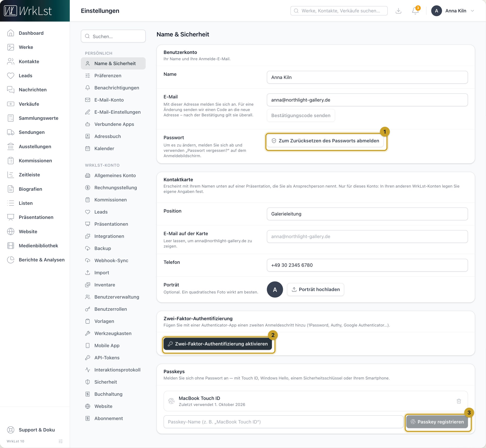
Task: Open Abonnement settings
Action: tap(113, 418)
